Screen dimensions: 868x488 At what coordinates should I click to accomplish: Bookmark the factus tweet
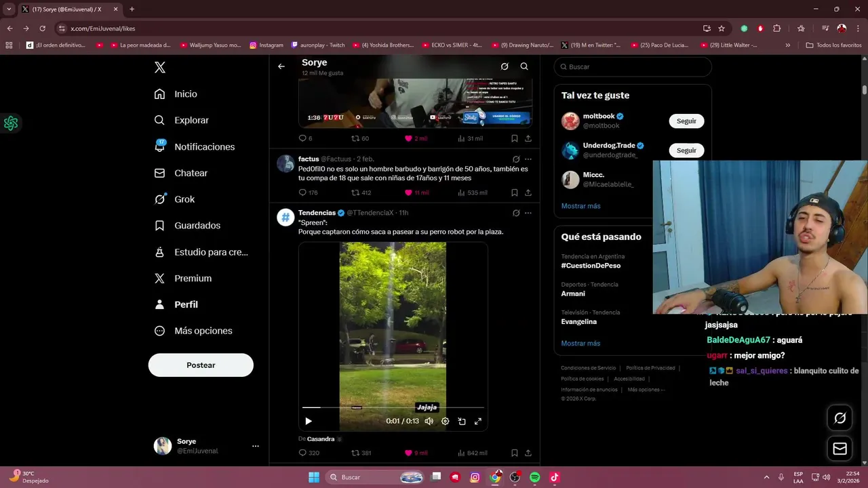click(x=515, y=192)
